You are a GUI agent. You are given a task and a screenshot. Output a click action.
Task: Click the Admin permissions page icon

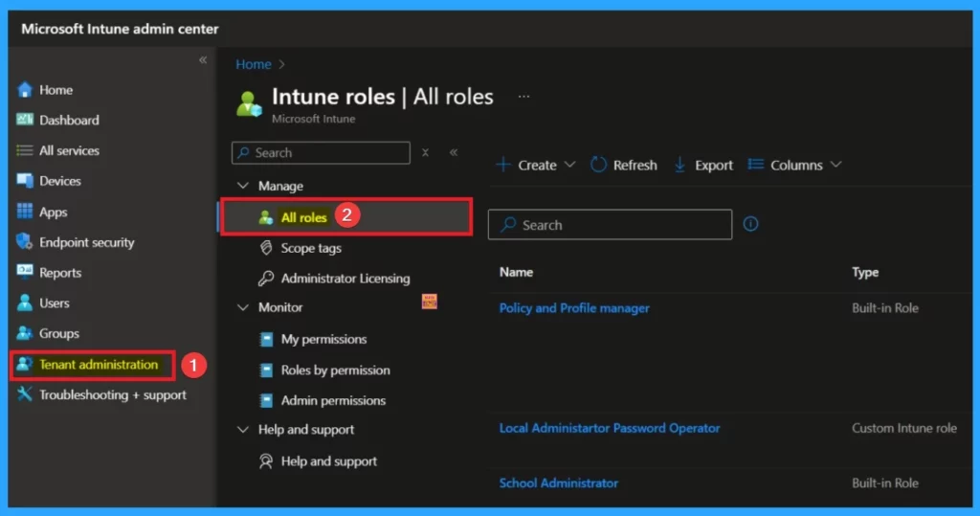click(266, 400)
